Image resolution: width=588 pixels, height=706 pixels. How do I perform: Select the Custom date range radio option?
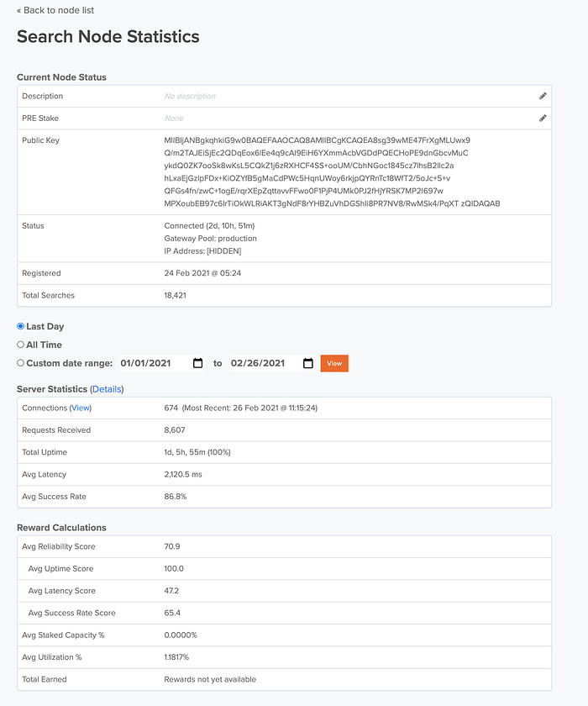tap(20, 363)
